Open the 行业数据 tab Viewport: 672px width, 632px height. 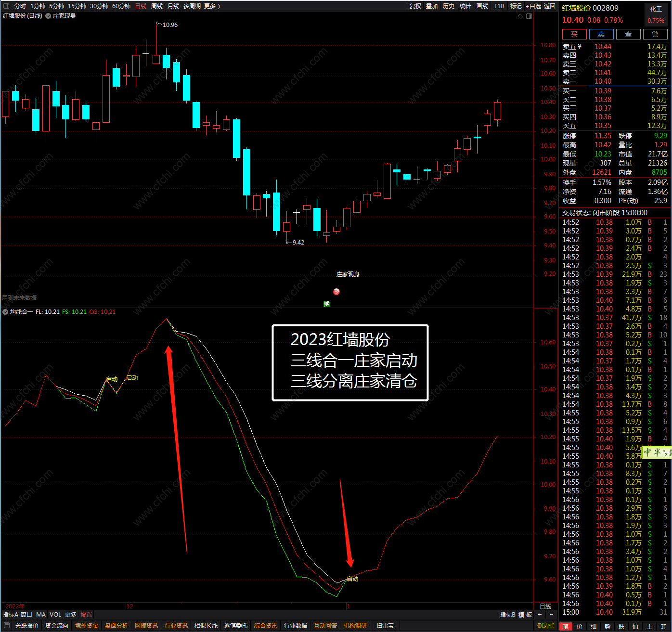296,626
